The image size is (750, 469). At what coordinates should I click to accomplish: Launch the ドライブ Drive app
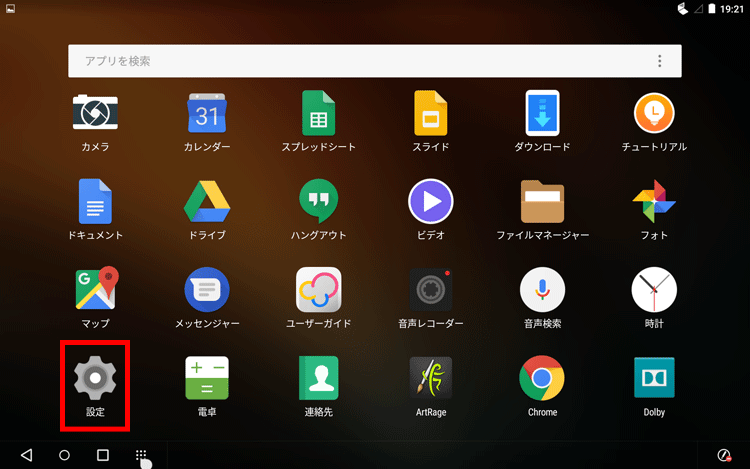point(207,201)
